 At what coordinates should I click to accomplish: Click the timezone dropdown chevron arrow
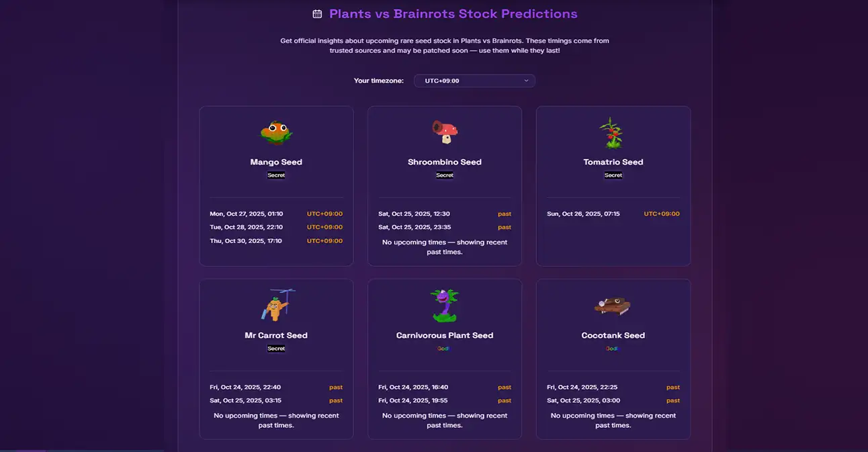(527, 81)
